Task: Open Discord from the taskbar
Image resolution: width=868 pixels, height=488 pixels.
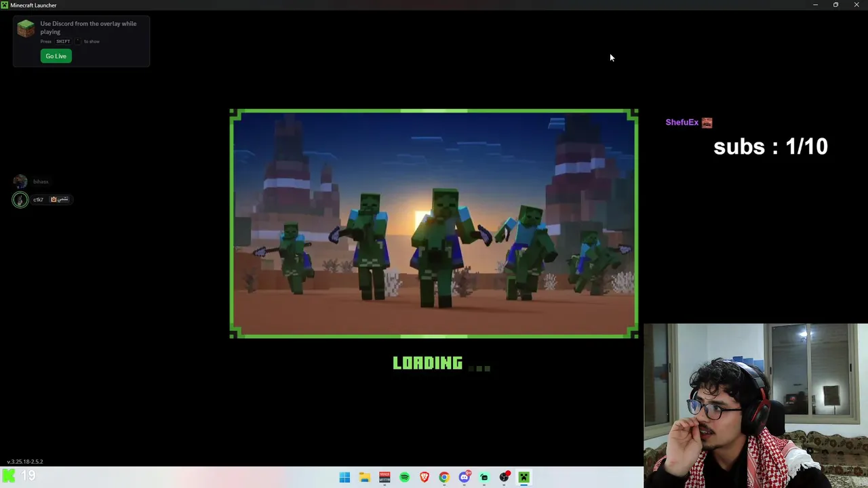Action: pyautogui.click(x=465, y=477)
